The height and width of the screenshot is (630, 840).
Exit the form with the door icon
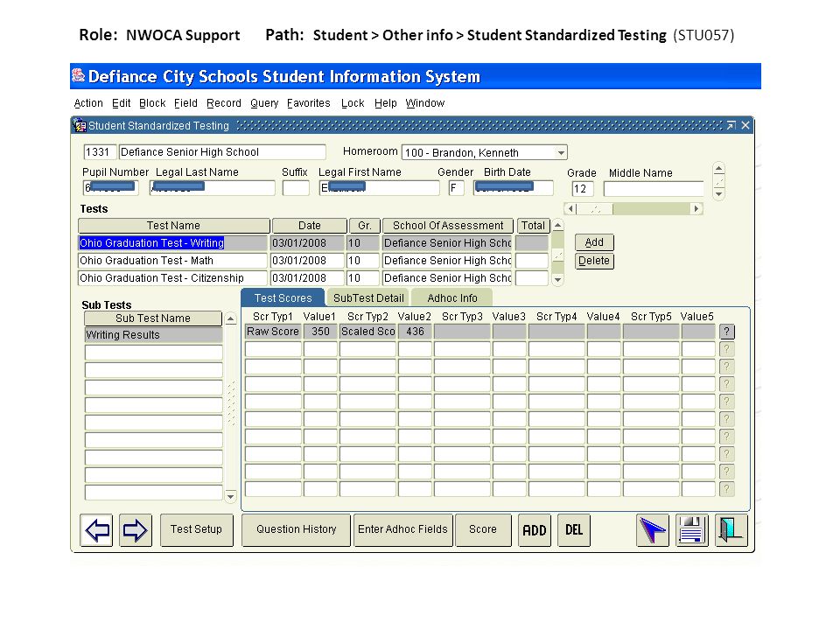pyautogui.click(x=731, y=530)
